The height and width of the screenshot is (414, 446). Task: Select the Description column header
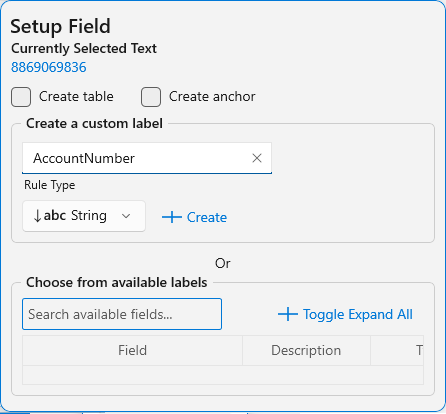click(x=306, y=350)
